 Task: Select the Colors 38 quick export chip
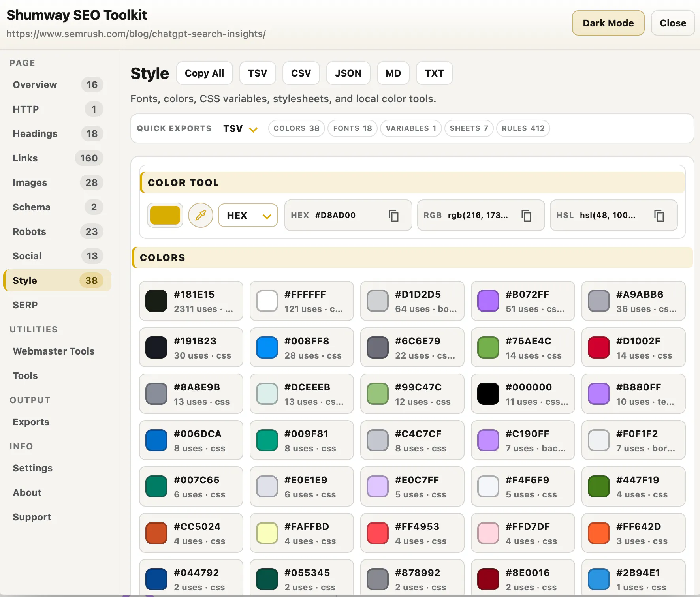pos(297,128)
